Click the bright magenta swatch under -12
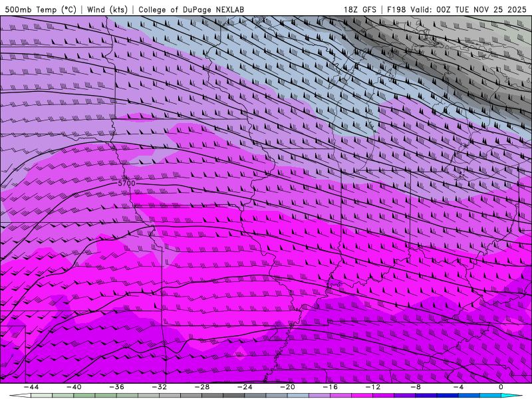Screen dimensions: 532x399 [362, 396]
